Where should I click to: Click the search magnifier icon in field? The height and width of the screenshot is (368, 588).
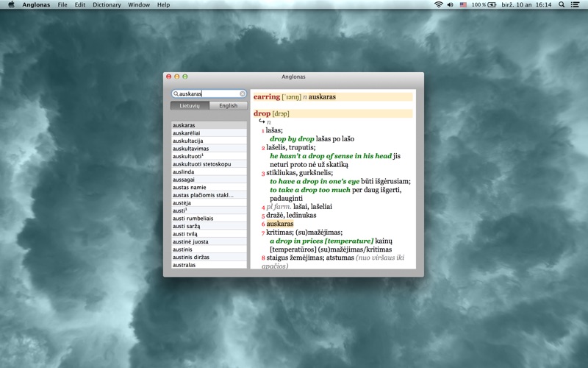[176, 93]
